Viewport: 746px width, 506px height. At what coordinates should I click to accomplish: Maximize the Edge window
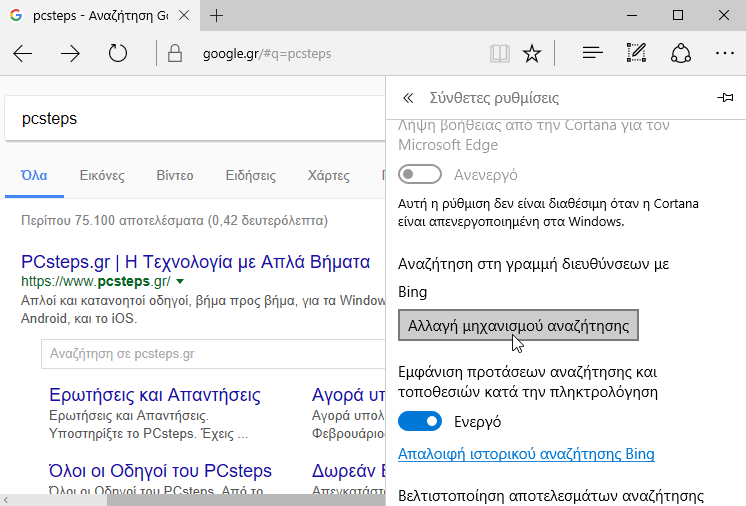[677, 16]
